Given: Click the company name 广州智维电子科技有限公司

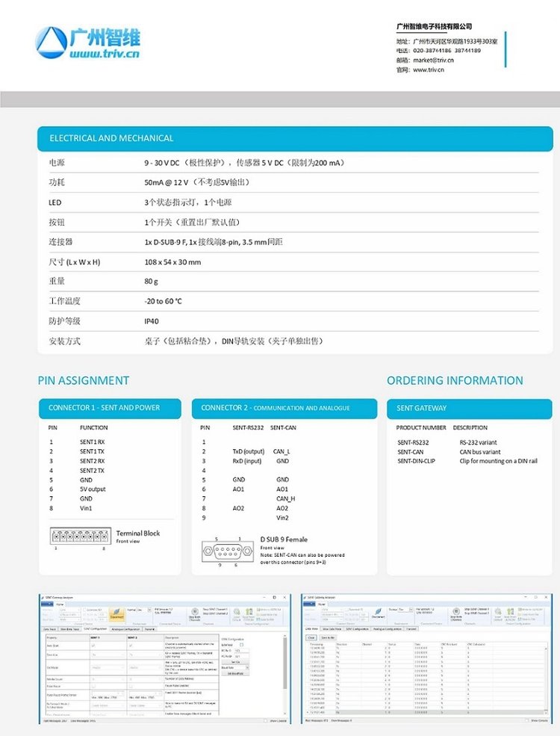Looking at the screenshot, I should click(434, 27).
